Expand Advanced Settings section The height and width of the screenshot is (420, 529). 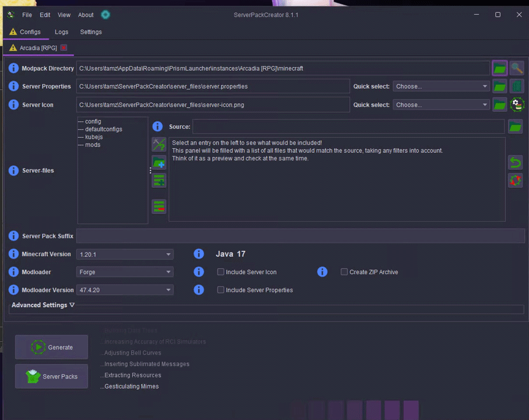(x=43, y=305)
